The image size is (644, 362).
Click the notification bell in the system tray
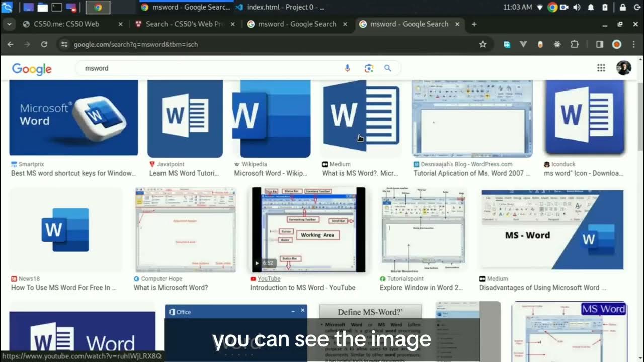pyautogui.click(x=591, y=7)
